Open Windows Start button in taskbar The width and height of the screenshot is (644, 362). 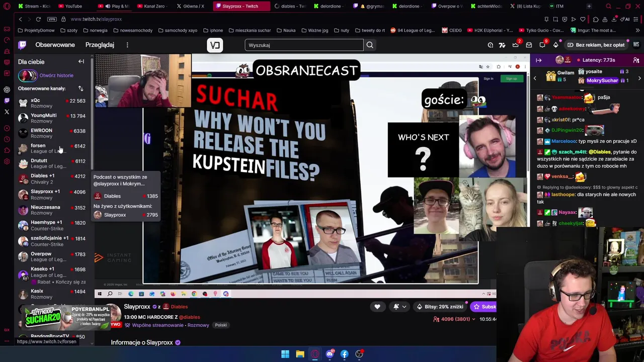coord(285,354)
